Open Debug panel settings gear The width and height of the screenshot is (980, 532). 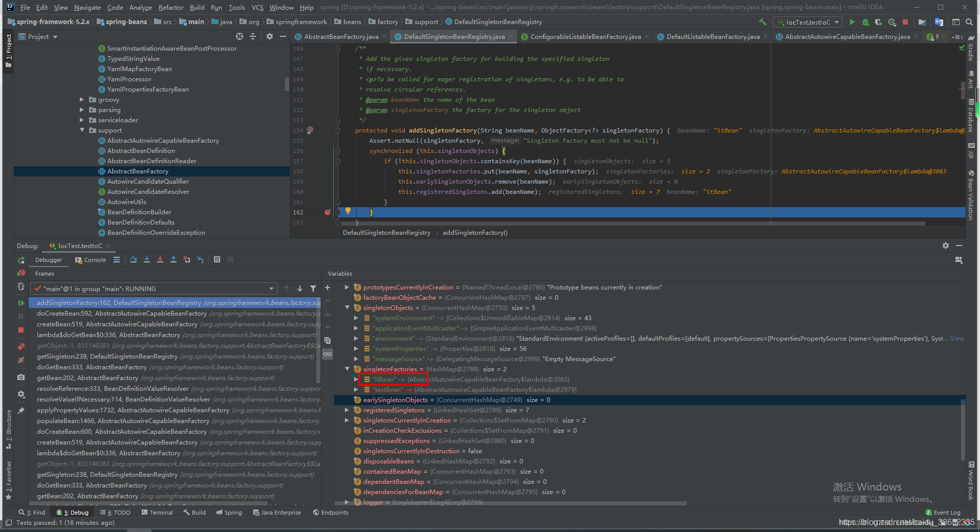(x=946, y=246)
